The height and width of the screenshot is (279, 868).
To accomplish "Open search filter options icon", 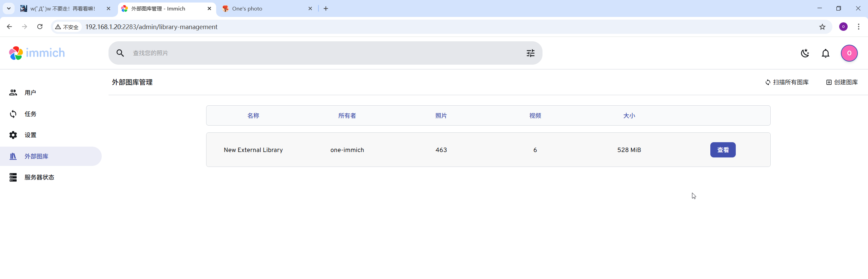I will 530,53.
